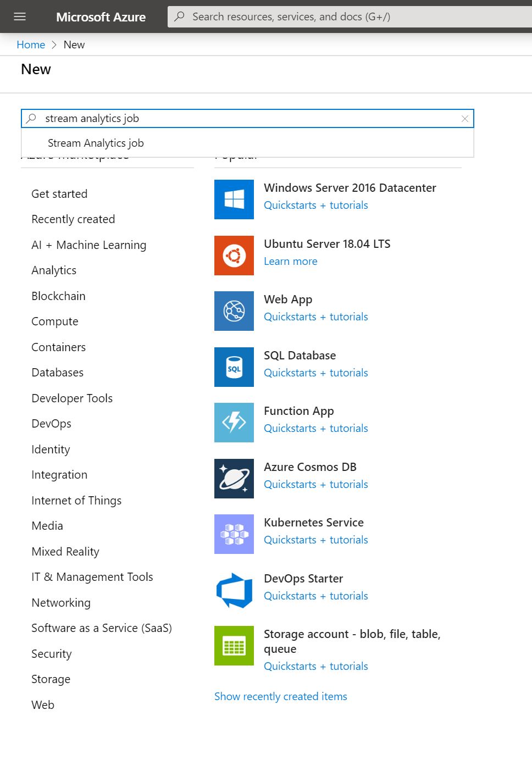Viewport: 532px width, 771px height.
Task: Open the Internet of Things category
Action: [76, 501]
